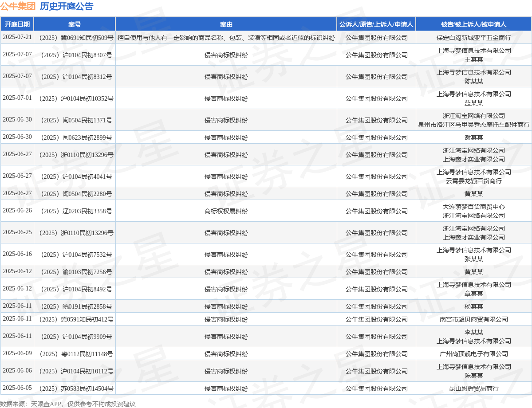Click the date cell 2025-07-01
This screenshot has height=408, width=532.
[x=17, y=98]
